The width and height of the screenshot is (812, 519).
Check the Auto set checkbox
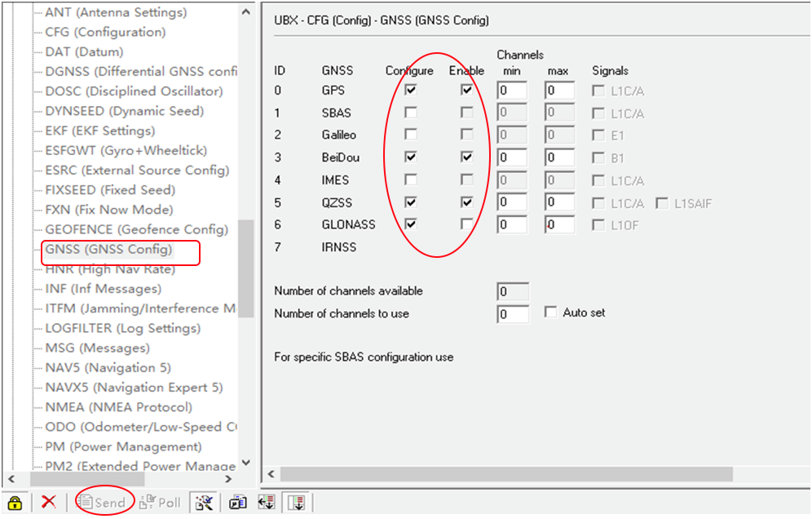click(550, 313)
